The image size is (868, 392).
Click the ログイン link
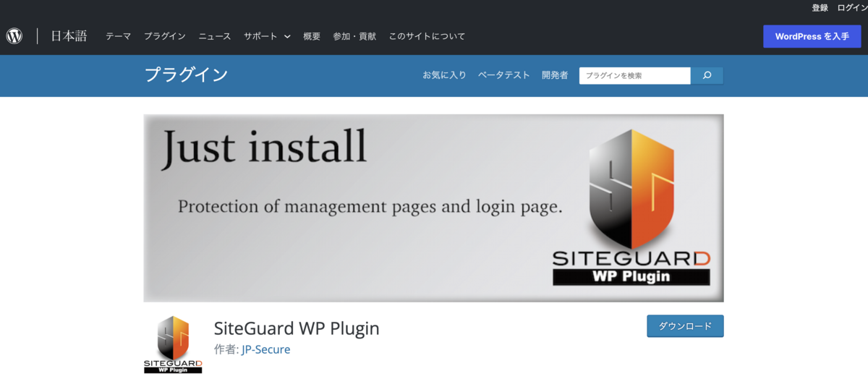pos(852,8)
